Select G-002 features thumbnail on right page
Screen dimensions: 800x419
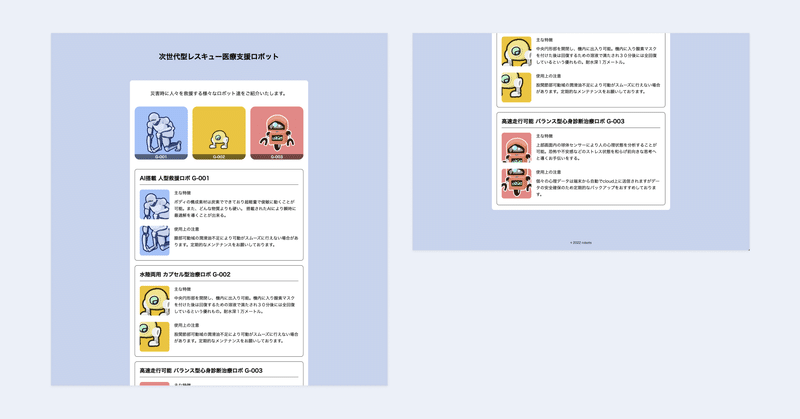pos(516,51)
